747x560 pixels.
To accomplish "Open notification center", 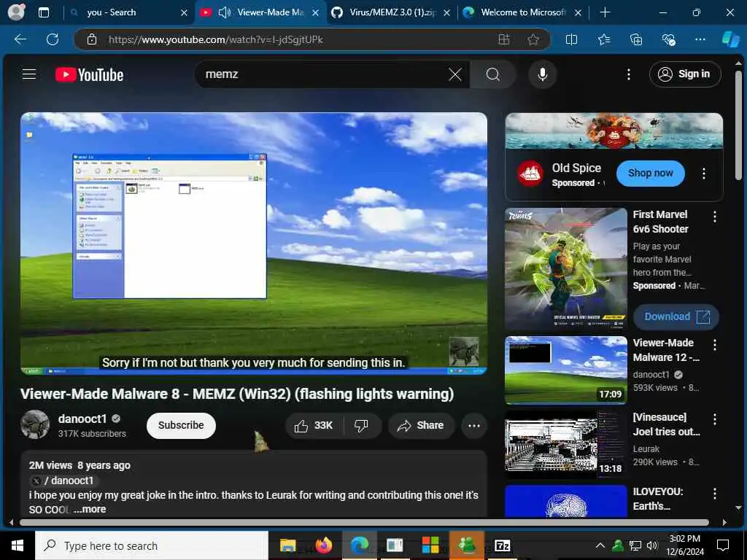I will coord(723,545).
